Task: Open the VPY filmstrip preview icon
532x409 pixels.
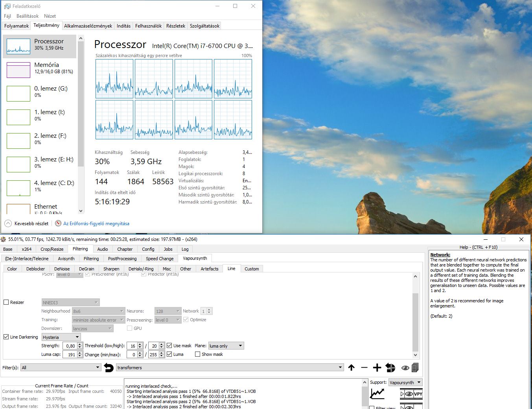Action: pyautogui.click(x=411, y=394)
